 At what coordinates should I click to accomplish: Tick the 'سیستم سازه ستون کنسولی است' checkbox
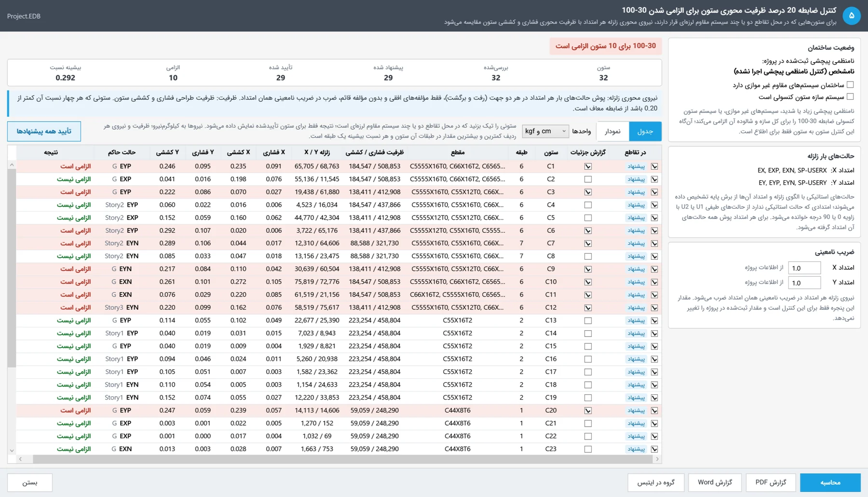[850, 96]
